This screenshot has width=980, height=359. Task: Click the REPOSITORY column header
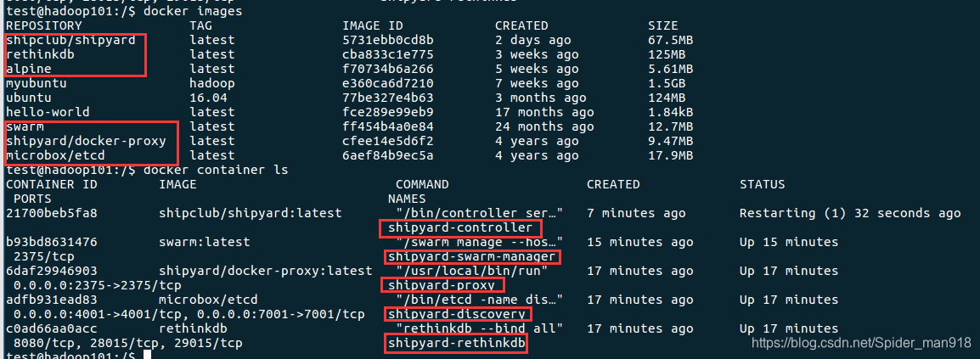coord(44,25)
